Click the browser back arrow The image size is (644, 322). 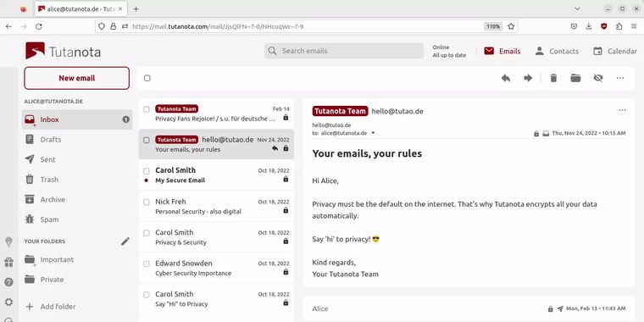[x=8, y=26]
